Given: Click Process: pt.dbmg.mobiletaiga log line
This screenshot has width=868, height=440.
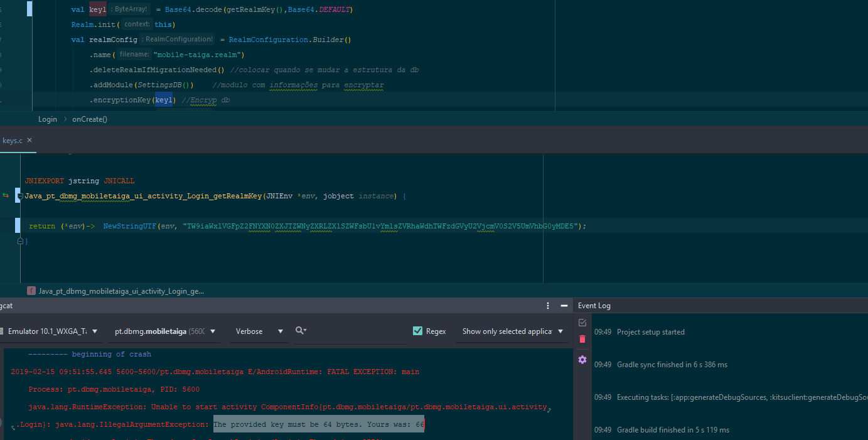Looking at the screenshot, I should (x=114, y=389).
